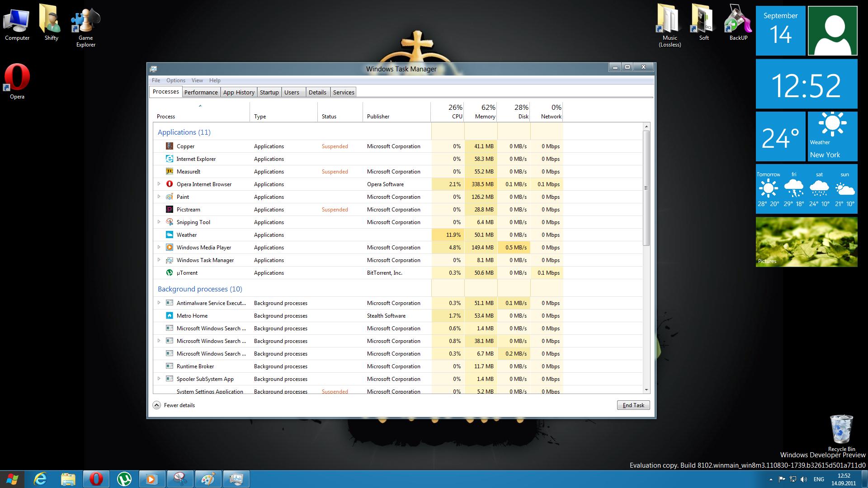This screenshot has height=488, width=868.
Task: Click the Copper app icon in process list
Action: (170, 146)
